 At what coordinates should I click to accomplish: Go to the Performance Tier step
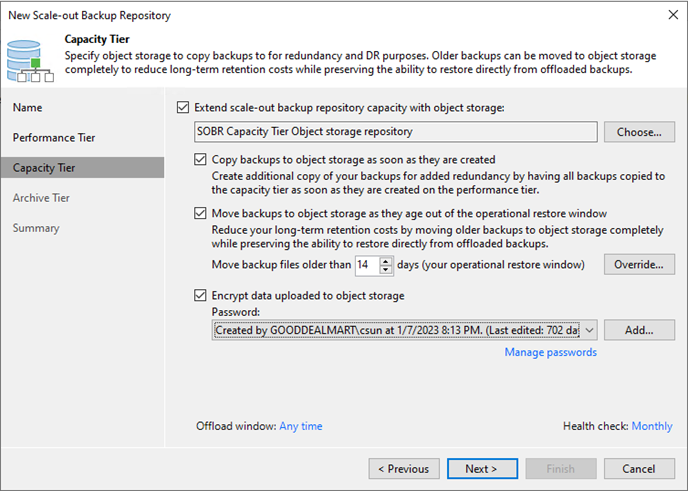(x=54, y=138)
